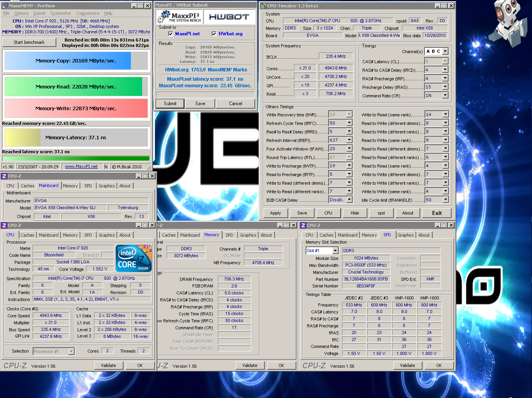The image size is (532, 398).
Task: Click the 'Bloomfield' code name value
Action: click(54, 255)
